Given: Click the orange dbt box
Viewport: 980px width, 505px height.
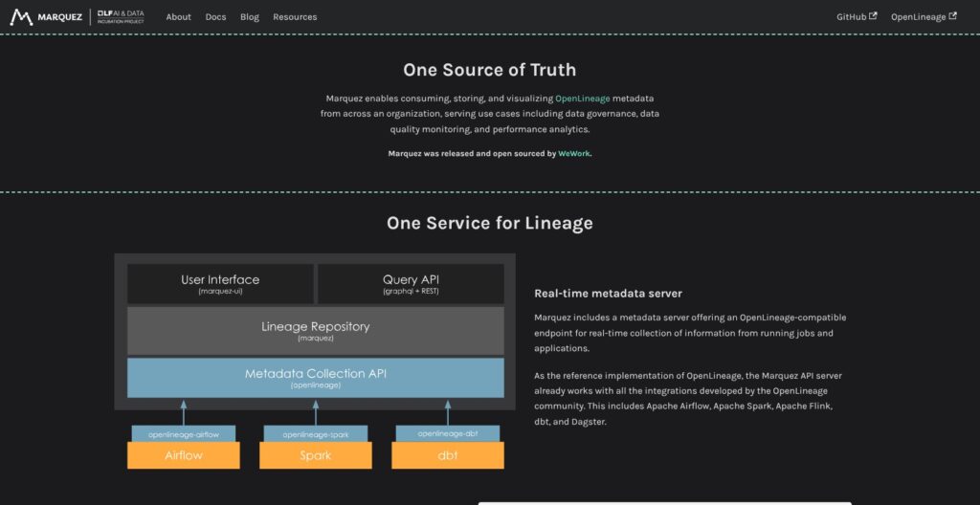Looking at the screenshot, I should 448,455.
